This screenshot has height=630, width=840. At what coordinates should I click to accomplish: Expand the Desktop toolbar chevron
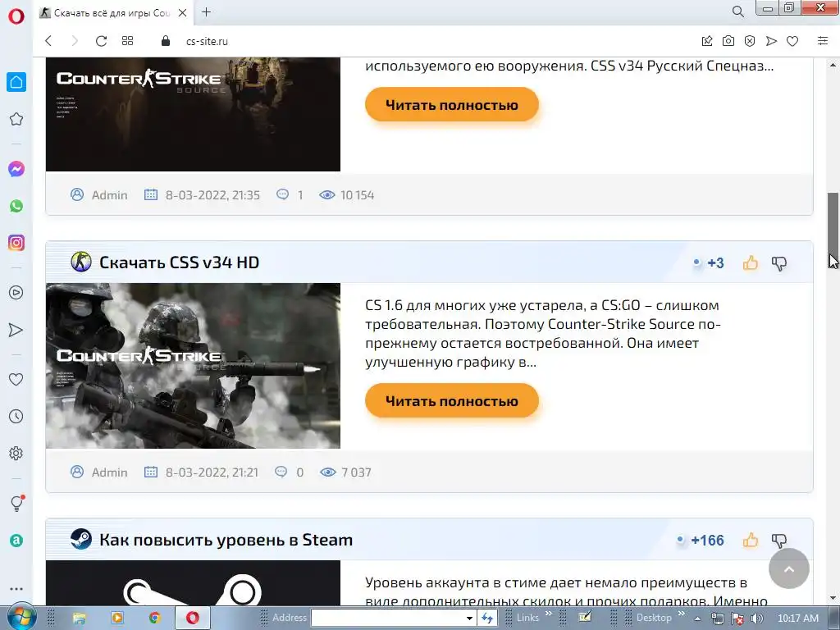pyautogui.click(x=682, y=614)
